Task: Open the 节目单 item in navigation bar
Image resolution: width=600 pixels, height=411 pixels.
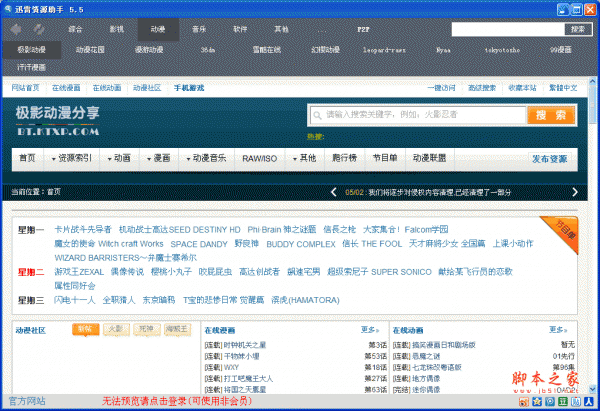Action: 385,158
